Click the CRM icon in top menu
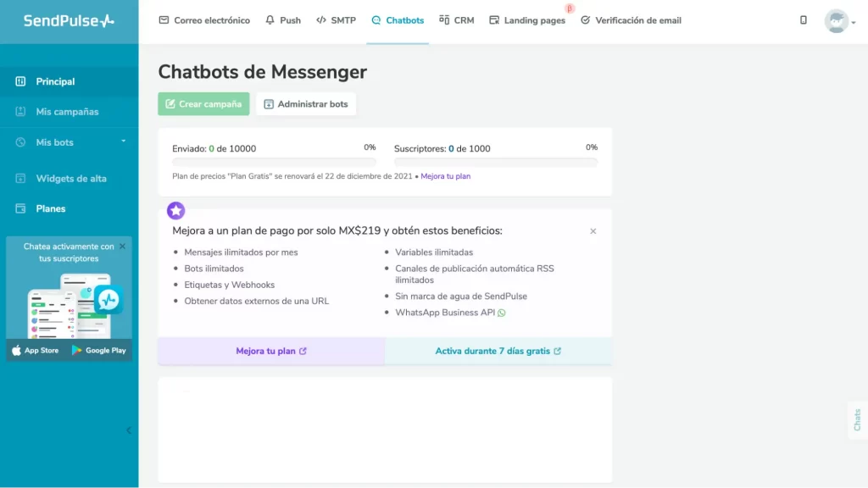The height and width of the screenshot is (488, 868). coord(444,20)
